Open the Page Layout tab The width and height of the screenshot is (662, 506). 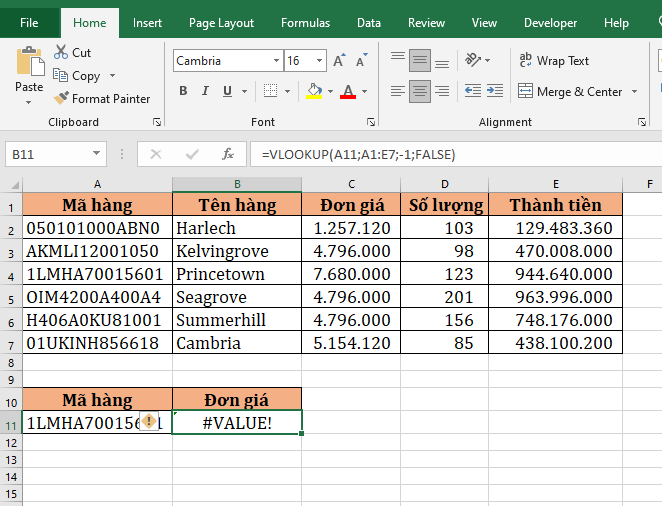(x=221, y=23)
